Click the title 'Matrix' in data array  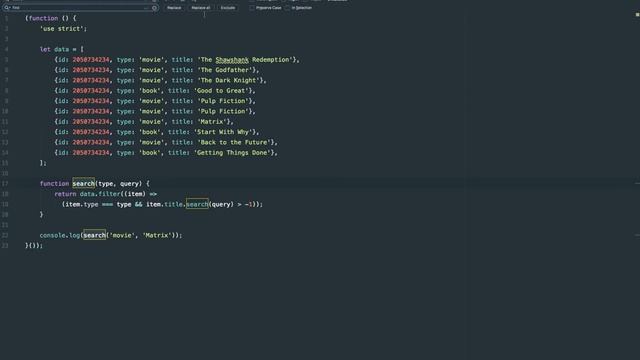(212, 122)
